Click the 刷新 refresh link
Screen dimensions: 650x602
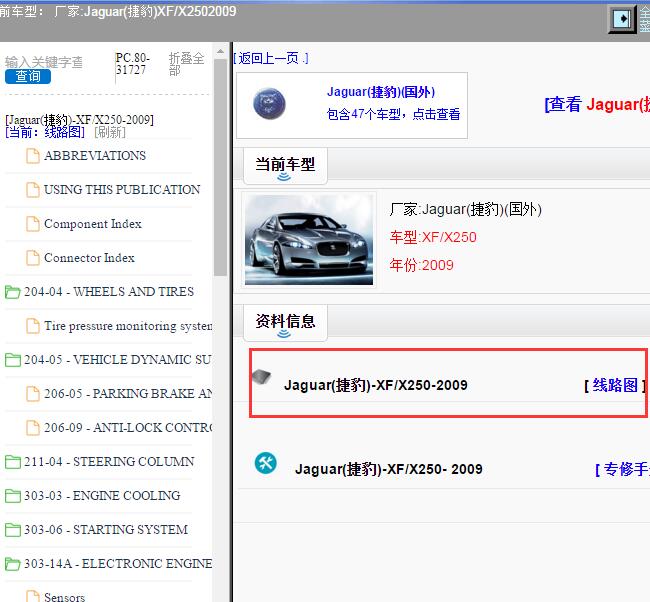coord(110,132)
